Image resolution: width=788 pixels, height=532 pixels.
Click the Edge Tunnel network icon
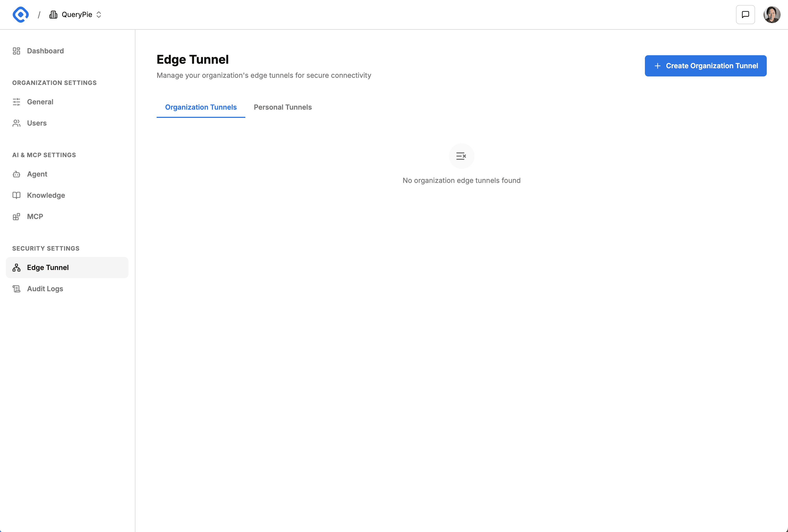16,268
